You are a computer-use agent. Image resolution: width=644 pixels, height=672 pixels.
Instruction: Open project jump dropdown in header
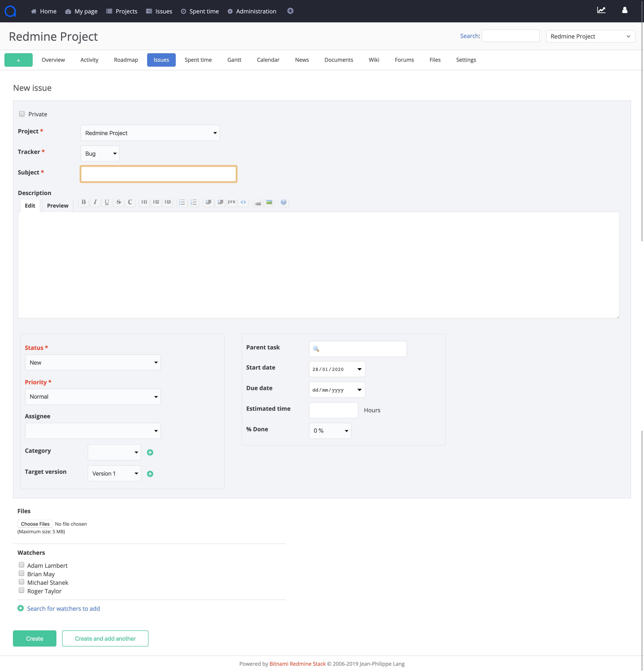(x=591, y=36)
